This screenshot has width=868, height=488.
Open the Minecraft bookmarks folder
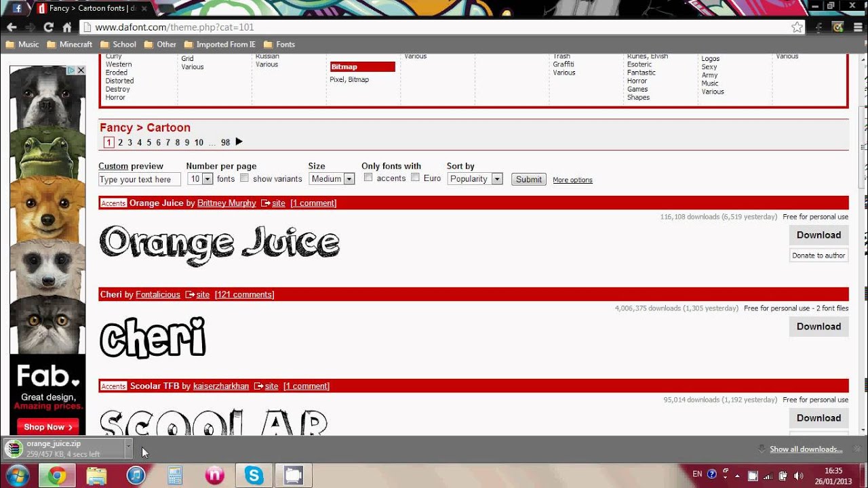pyautogui.click(x=70, y=44)
